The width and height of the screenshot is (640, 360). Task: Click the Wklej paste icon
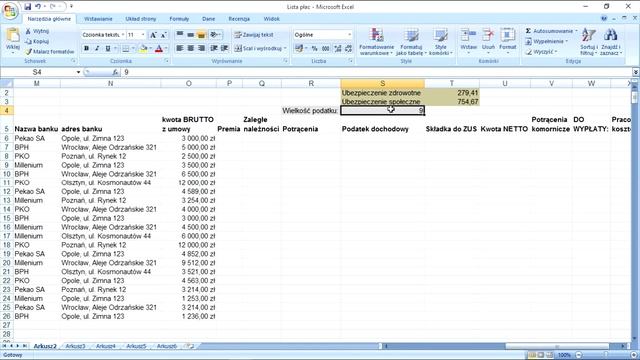tap(13, 36)
